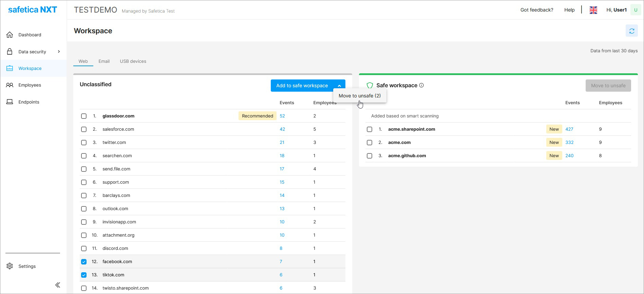
Task: Switch to the USB devices tab
Action: coord(133,61)
